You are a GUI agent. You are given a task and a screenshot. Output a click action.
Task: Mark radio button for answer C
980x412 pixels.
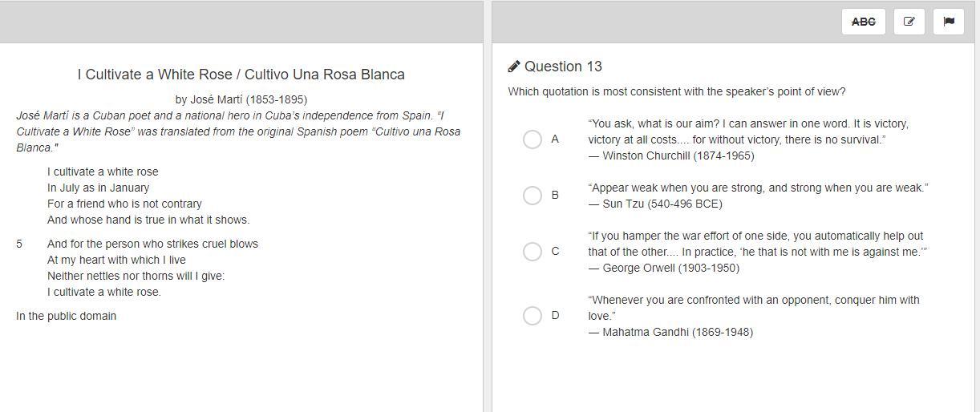pyautogui.click(x=533, y=252)
